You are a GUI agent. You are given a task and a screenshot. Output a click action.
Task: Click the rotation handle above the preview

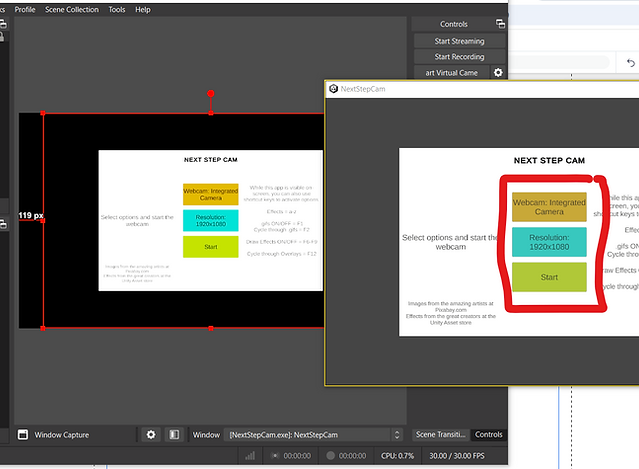211,94
